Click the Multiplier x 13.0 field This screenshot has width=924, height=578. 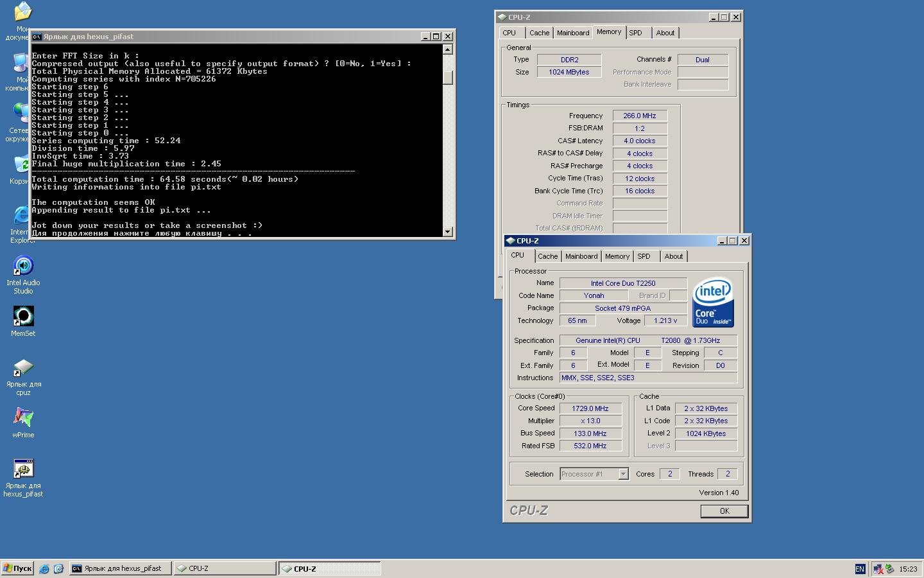pos(590,421)
